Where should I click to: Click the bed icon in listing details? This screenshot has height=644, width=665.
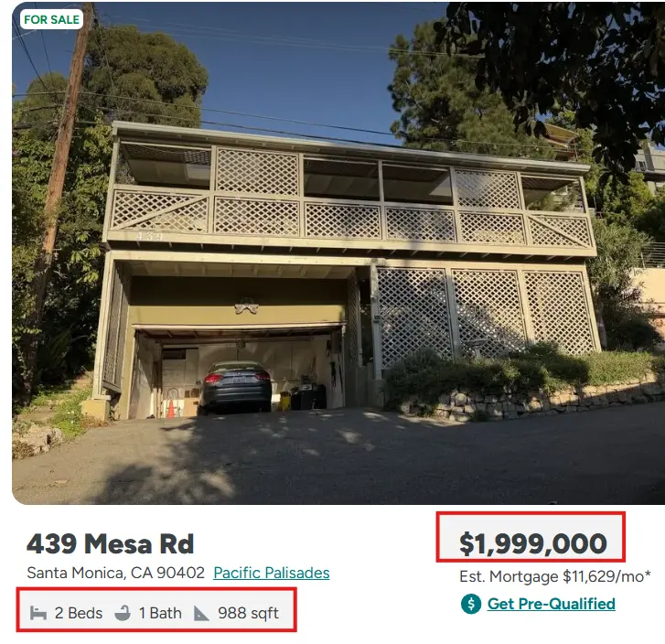coord(38,613)
